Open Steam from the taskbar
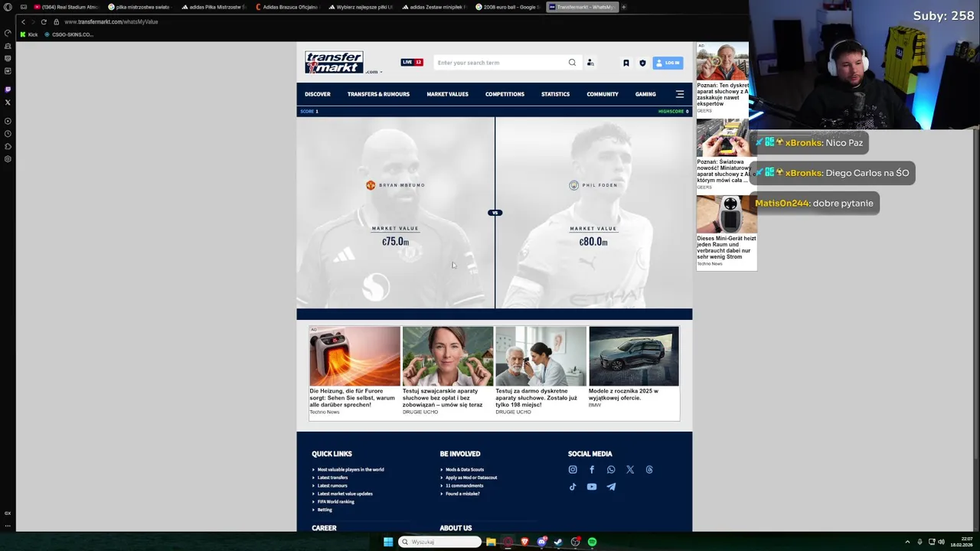The width and height of the screenshot is (980, 551). 558,542
